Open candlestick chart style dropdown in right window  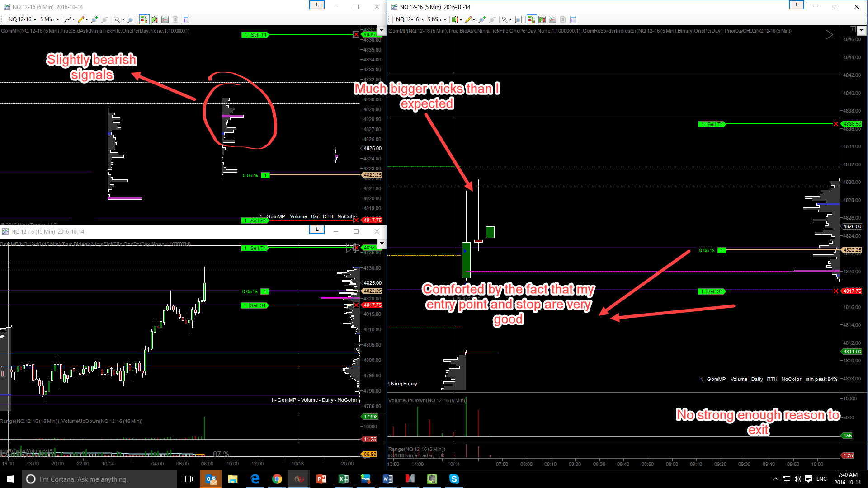(x=457, y=19)
